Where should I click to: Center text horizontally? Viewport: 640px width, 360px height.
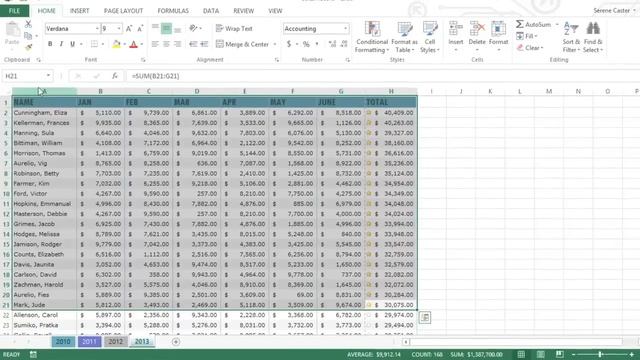click(166, 44)
